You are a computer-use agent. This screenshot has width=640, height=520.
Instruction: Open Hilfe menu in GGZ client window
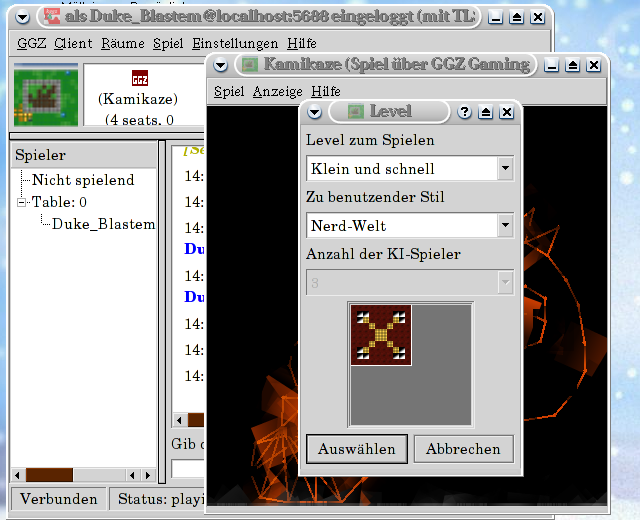pyautogui.click(x=302, y=43)
